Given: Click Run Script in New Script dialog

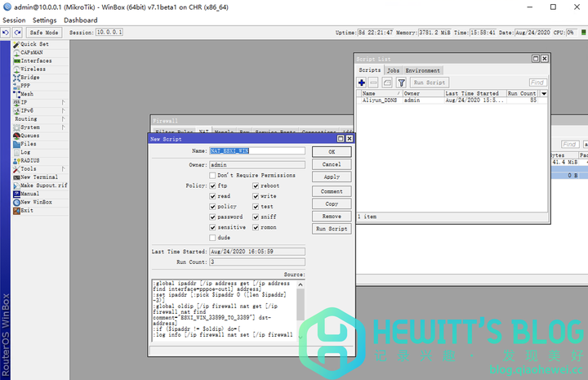Looking at the screenshot, I should pyautogui.click(x=332, y=229).
